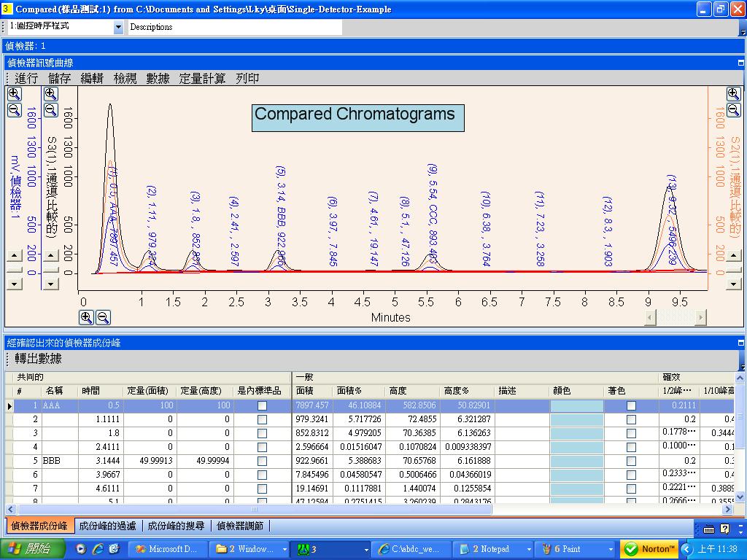Switch to the C:\abdc_we... taskbar window
The height and width of the screenshot is (560, 747).
(x=411, y=549)
